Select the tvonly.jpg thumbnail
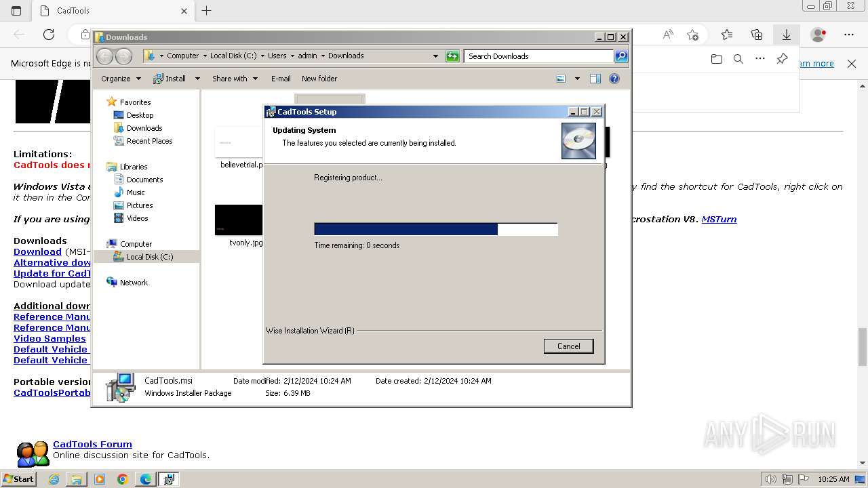Screen dimensions: 868x488 [x=239, y=220]
